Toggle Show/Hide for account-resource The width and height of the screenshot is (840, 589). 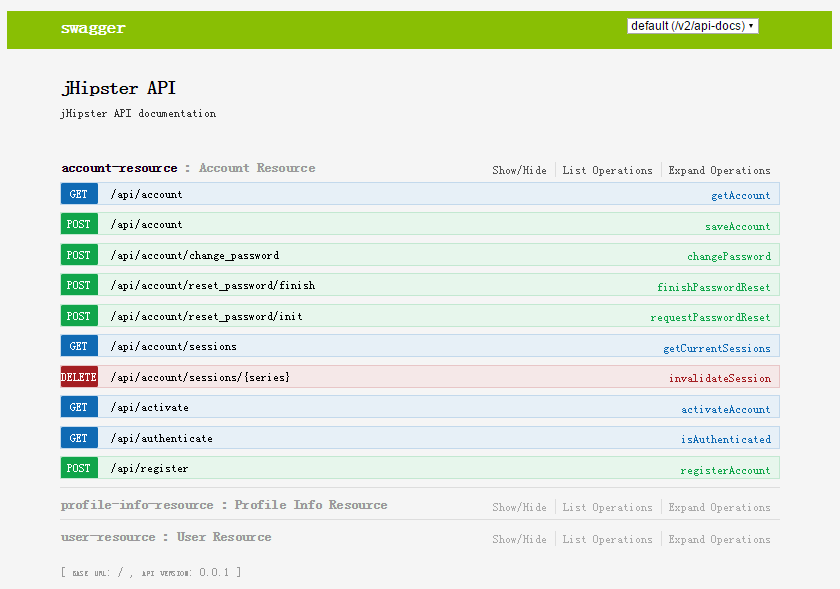(519, 170)
